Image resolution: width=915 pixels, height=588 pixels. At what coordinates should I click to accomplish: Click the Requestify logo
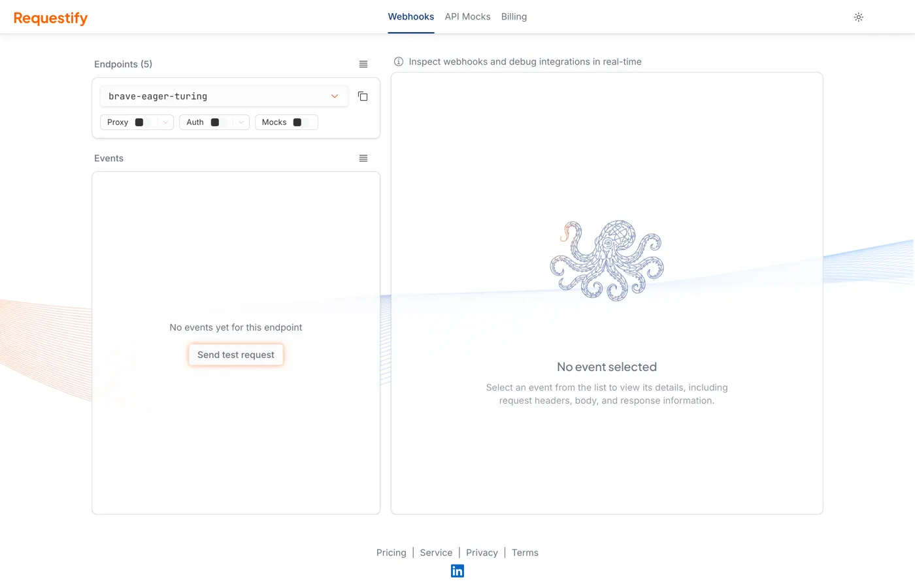tap(50, 18)
